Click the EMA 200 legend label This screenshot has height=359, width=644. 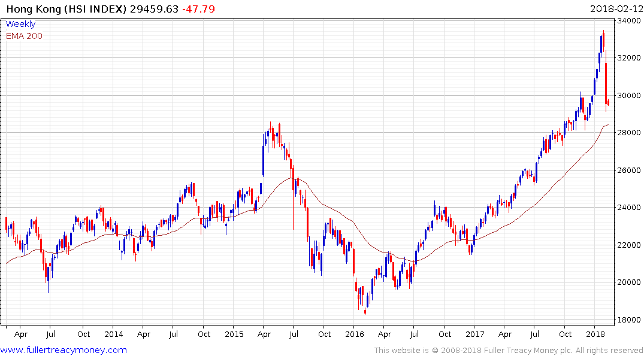click(24, 36)
